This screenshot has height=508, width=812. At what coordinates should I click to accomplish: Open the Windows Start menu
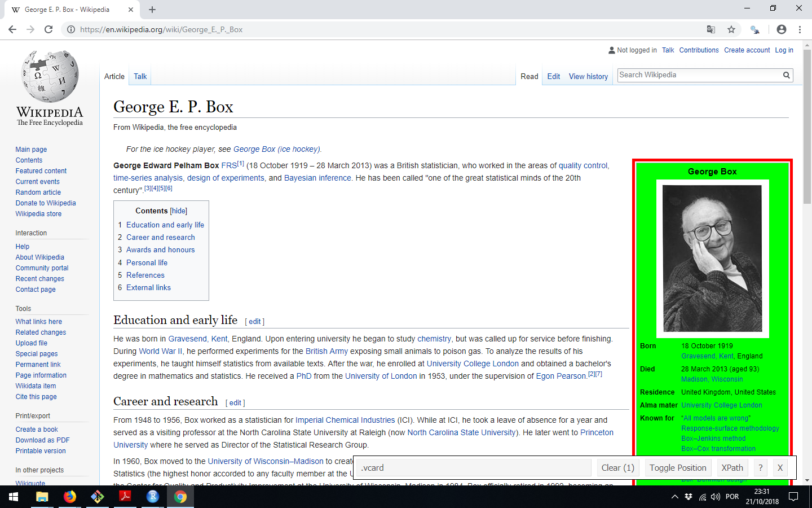[14, 497]
